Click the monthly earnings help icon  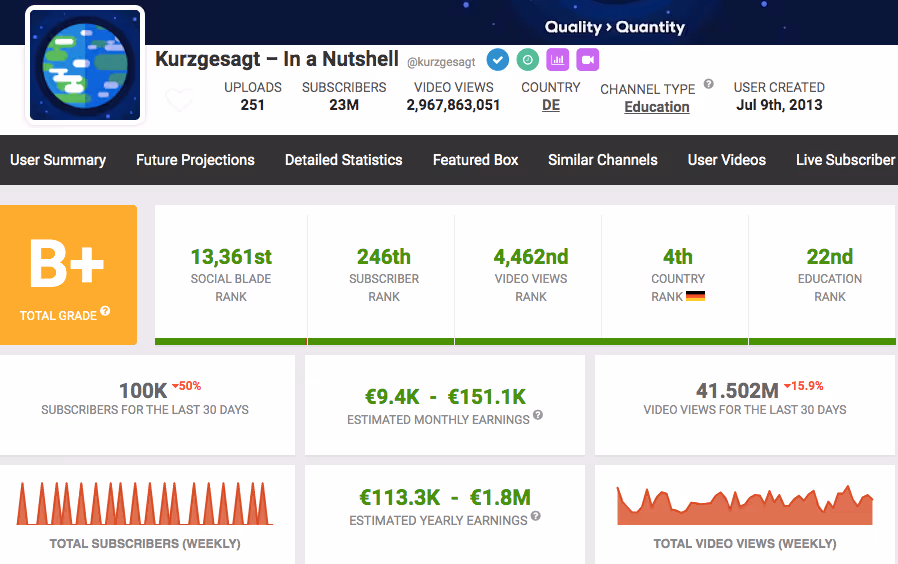(538, 415)
